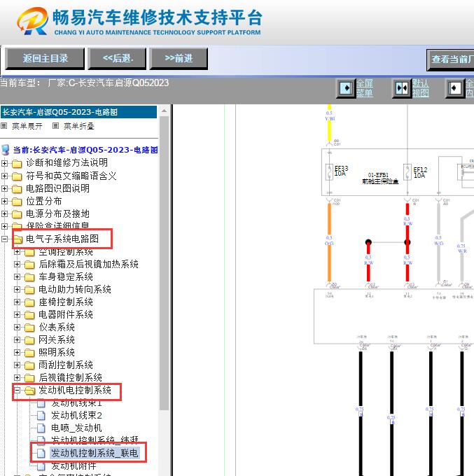Open the 电喷_发动机 diagram
The height and width of the screenshot is (476, 474).
(76, 428)
